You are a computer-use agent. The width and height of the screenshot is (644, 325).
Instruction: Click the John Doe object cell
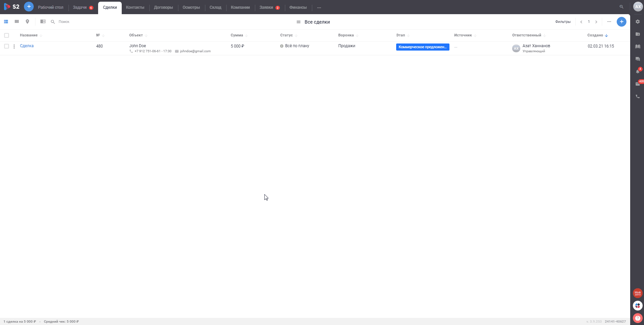click(138, 46)
